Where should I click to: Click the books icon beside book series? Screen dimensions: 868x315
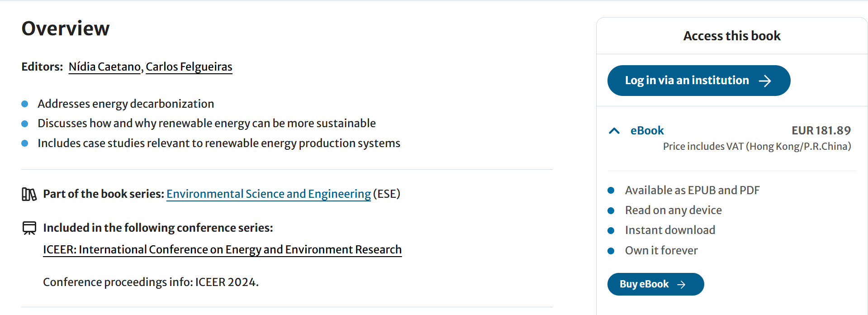(x=29, y=194)
